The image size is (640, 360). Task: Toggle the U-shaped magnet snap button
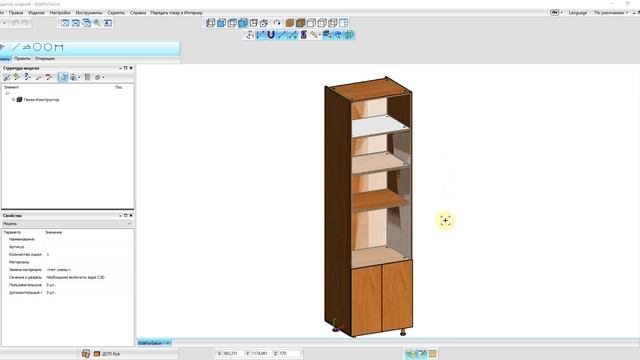click(271, 35)
